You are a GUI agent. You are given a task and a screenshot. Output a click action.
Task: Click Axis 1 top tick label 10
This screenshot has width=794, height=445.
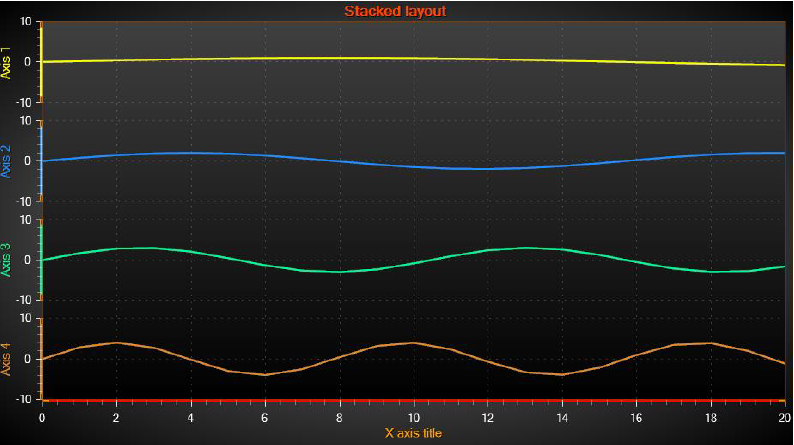pyautogui.click(x=25, y=22)
